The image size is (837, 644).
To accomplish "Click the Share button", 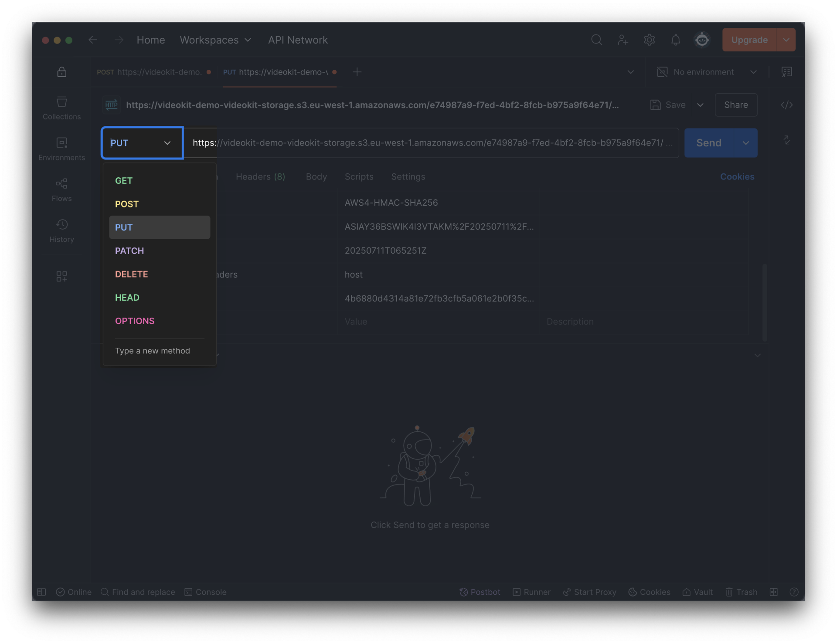I will [736, 105].
